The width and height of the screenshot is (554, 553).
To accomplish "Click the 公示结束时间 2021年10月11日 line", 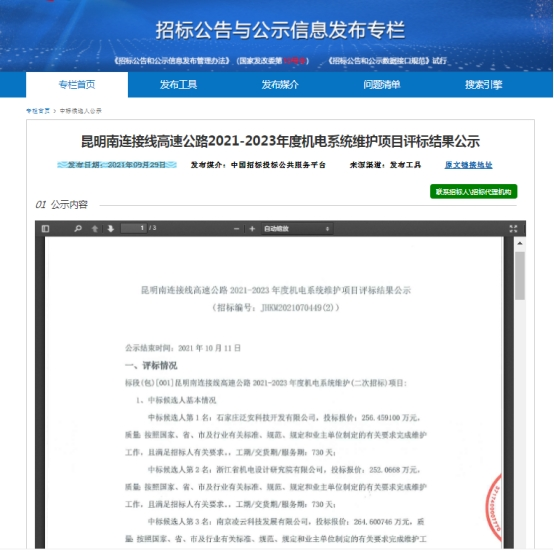I will (x=183, y=348).
